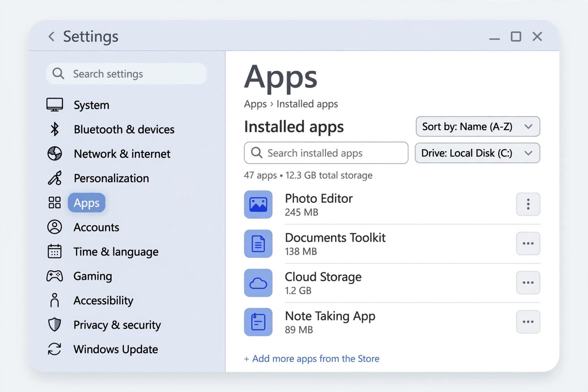Click the Note Taking App icon
Viewport: 588px width, 392px height.
click(258, 322)
